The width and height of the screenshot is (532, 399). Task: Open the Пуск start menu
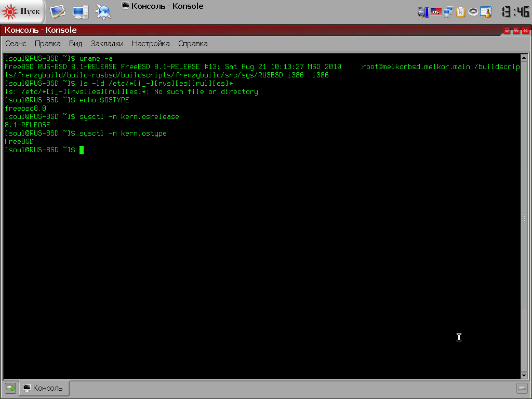click(22, 12)
